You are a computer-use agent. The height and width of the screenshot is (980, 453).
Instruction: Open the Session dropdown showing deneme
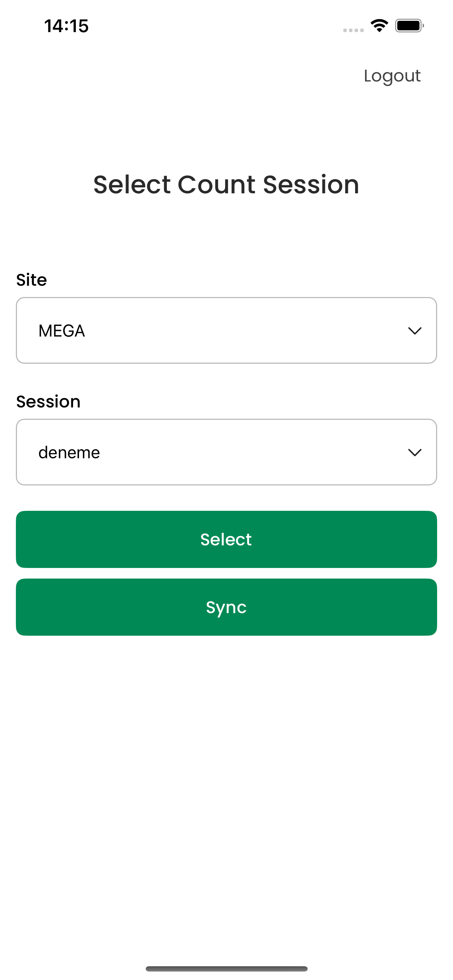[226, 452]
